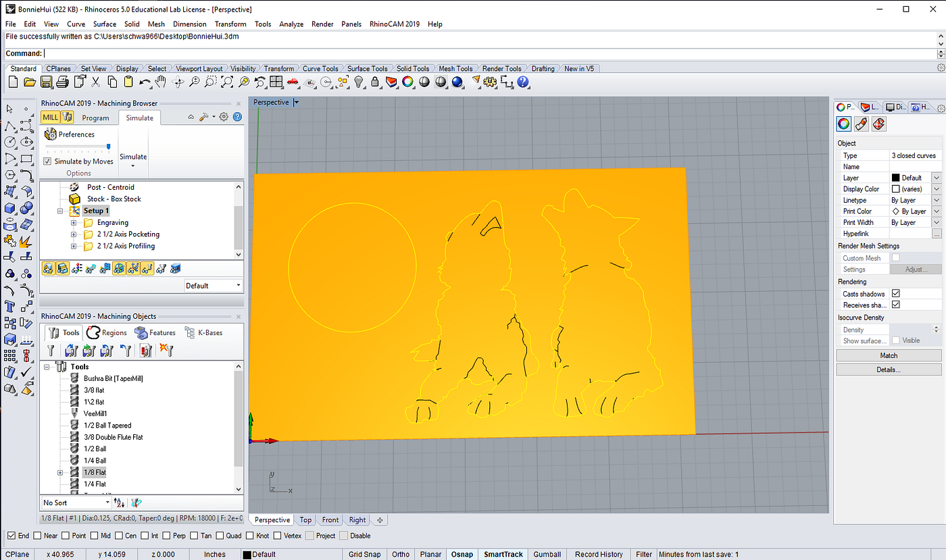The width and height of the screenshot is (946, 560).
Task: Open the Simulate dropdown button
Action: tap(133, 159)
